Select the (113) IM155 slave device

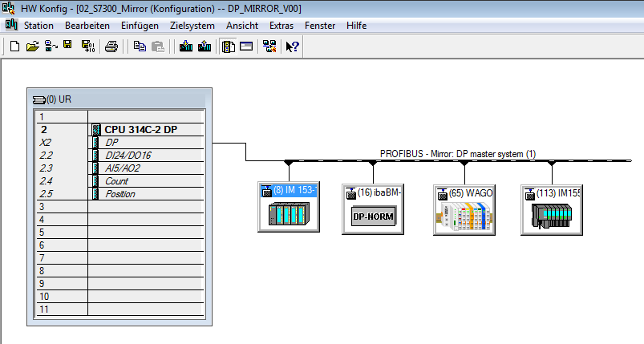pyautogui.click(x=550, y=209)
